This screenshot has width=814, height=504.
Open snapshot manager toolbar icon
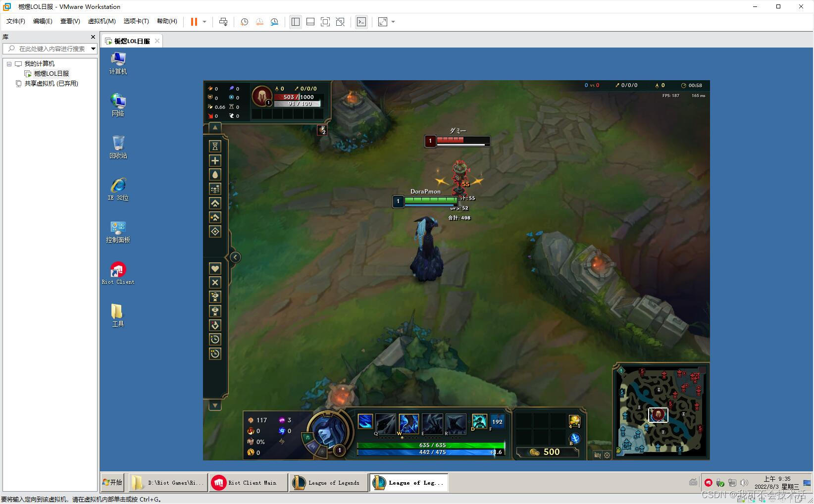[274, 22]
